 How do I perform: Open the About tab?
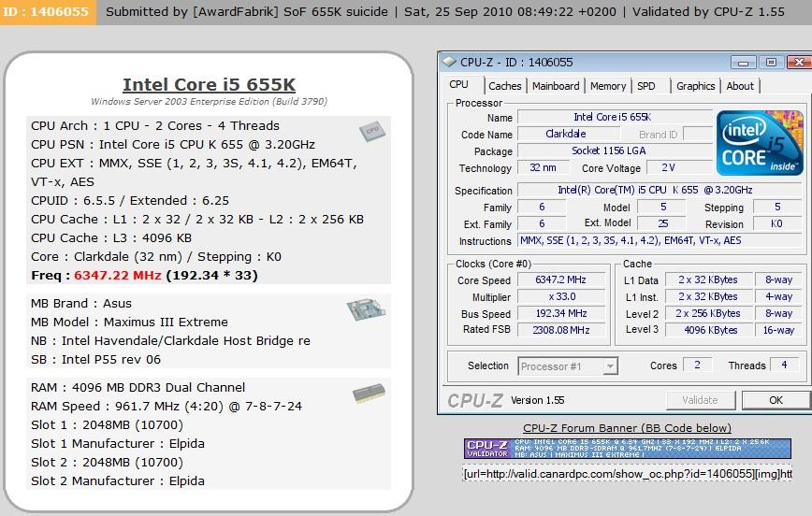click(740, 86)
